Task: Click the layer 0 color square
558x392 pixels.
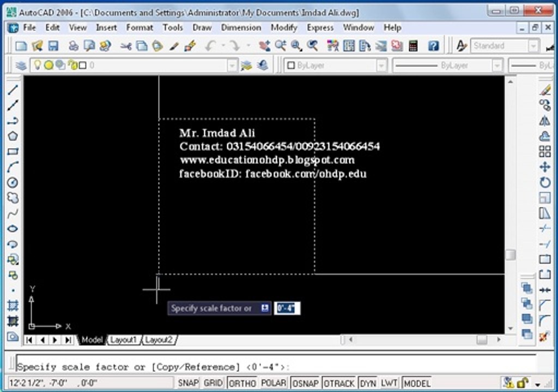Action: pos(83,65)
